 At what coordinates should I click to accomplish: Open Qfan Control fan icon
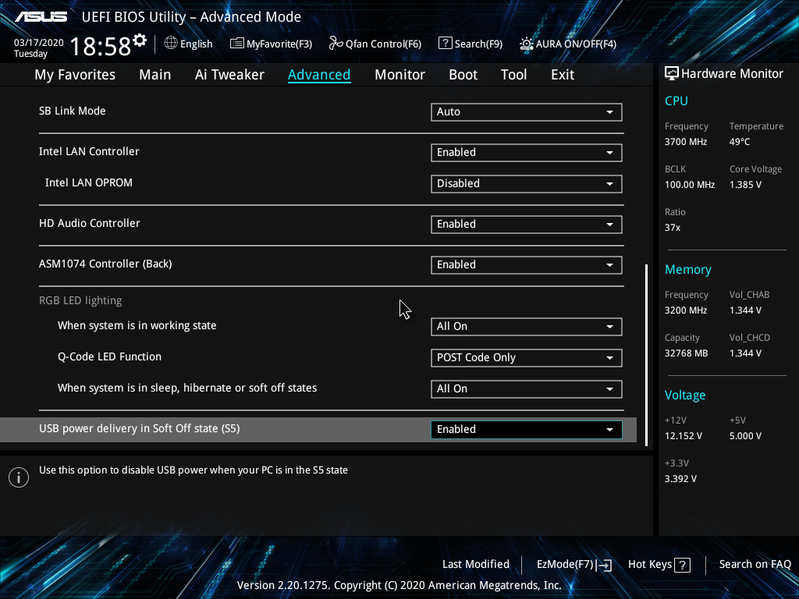pyautogui.click(x=335, y=43)
